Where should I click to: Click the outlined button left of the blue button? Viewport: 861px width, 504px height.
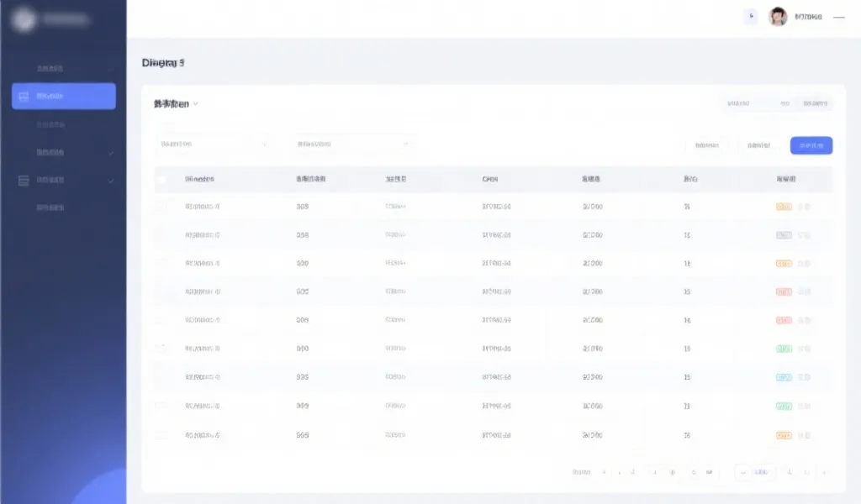(x=758, y=145)
